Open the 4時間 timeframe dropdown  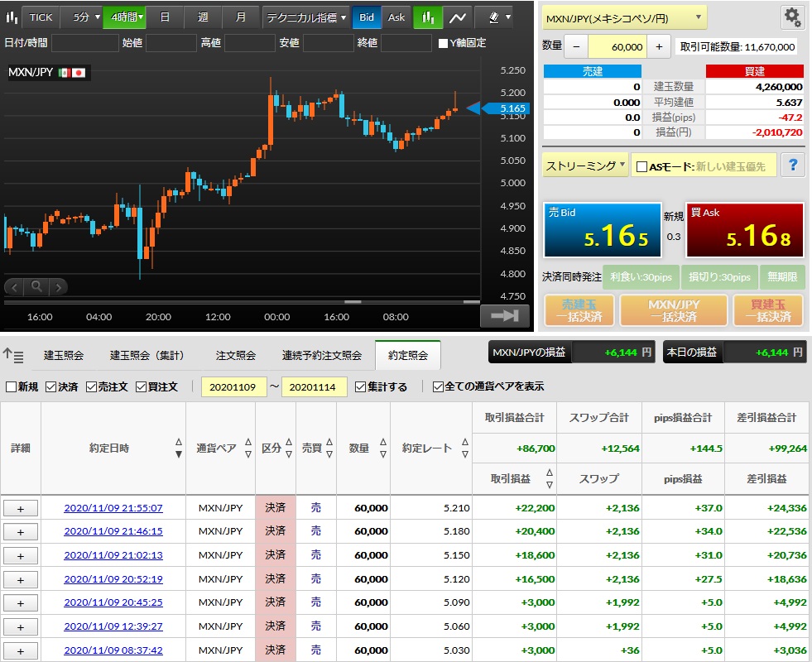click(x=124, y=17)
